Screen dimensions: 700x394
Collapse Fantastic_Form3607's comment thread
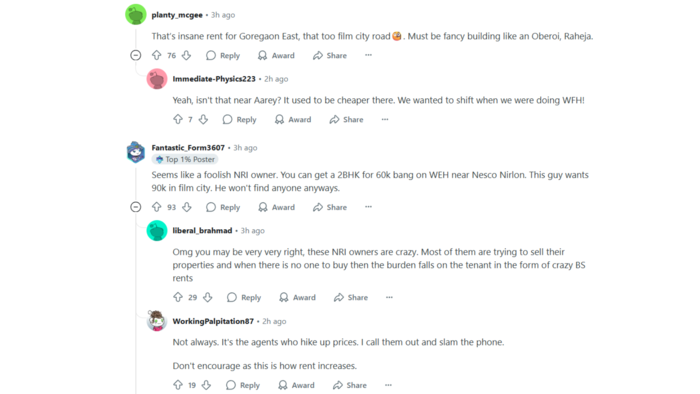click(x=136, y=207)
